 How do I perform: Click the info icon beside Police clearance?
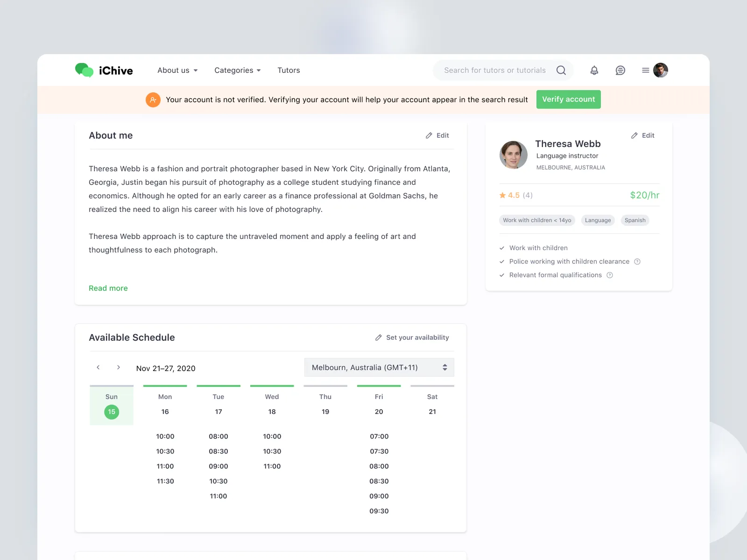tap(637, 261)
